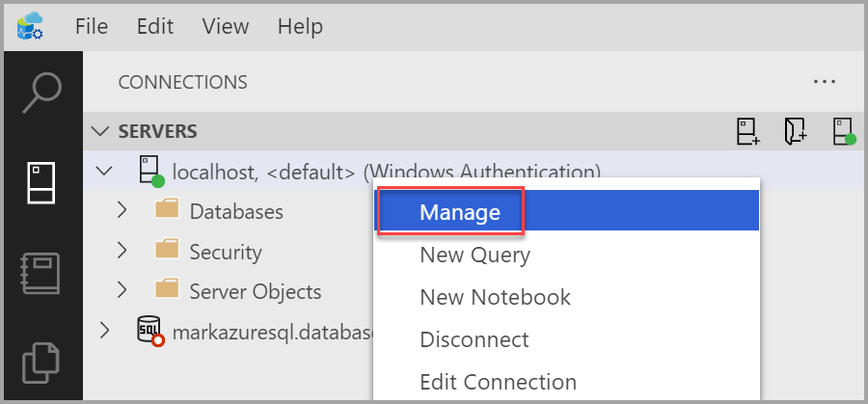The width and height of the screenshot is (868, 404).
Task: Open the Notebooks view icon
Action: coord(42,275)
